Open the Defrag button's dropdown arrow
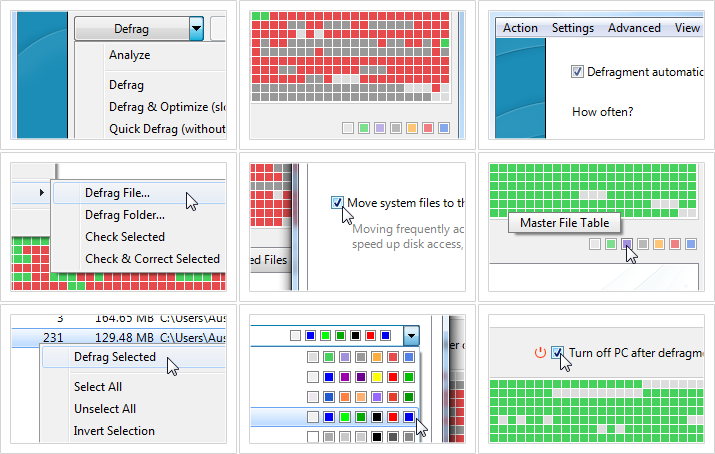The height and width of the screenshot is (454, 715). pos(196,29)
